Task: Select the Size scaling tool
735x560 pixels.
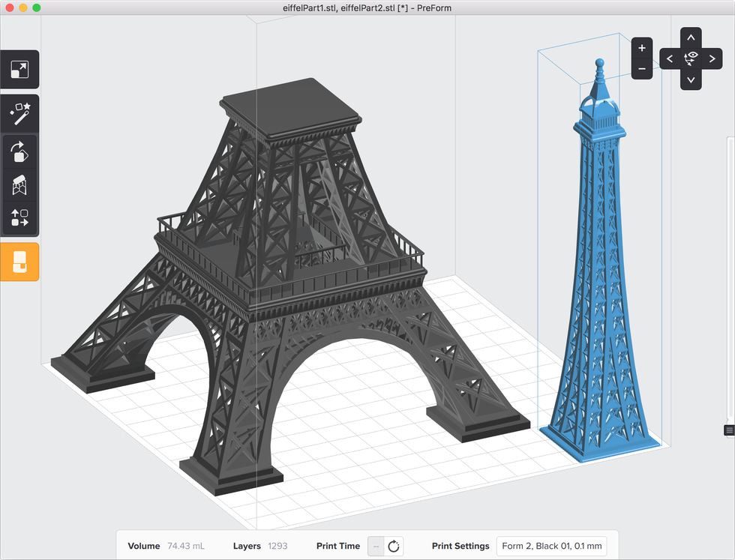Action: click(x=19, y=69)
